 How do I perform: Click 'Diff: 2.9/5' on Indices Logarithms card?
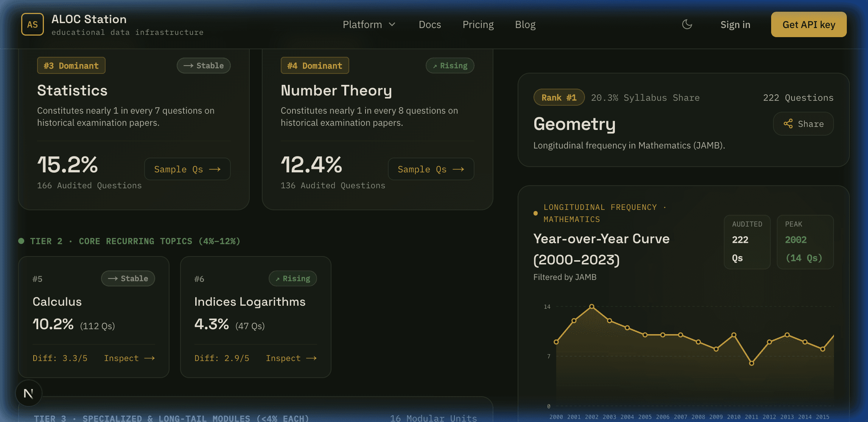[222, 358]
